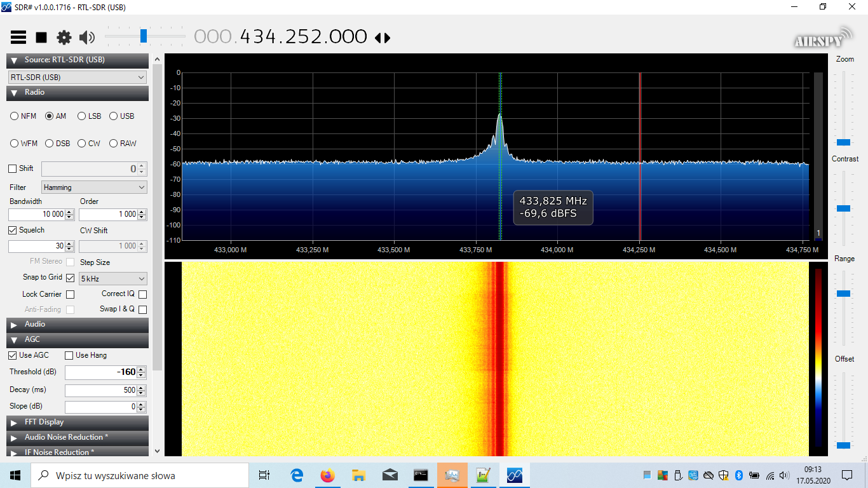Open the Windows notification center icon

click(847, 475)
